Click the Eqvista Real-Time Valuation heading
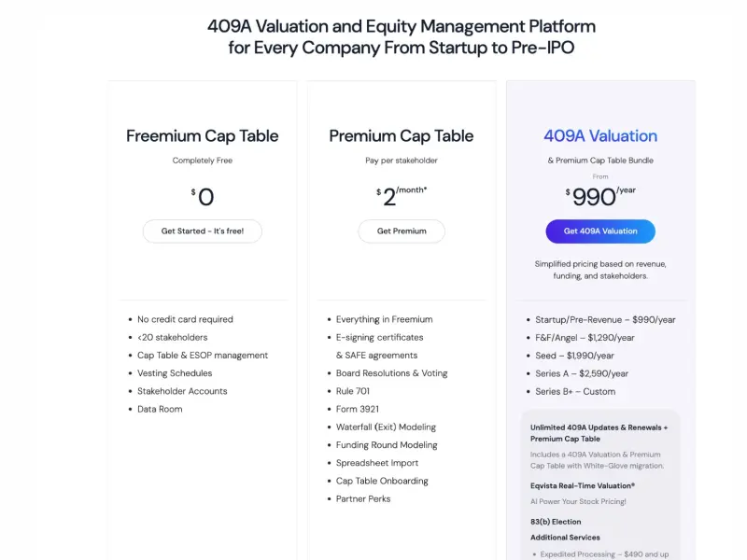The height and width of the screenshot is (560, 747). (x=583, y=485)
